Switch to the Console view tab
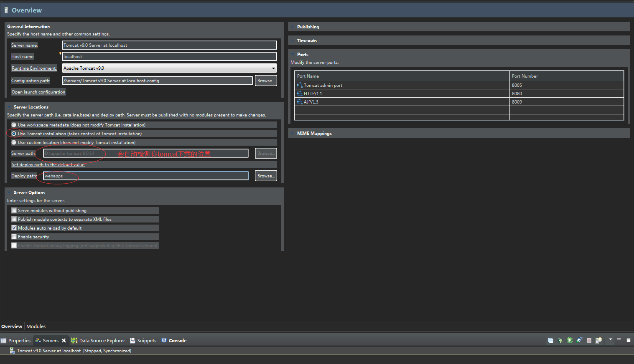Image resolution: width=634 pixels, height=364 pixels. pos(174,341)
